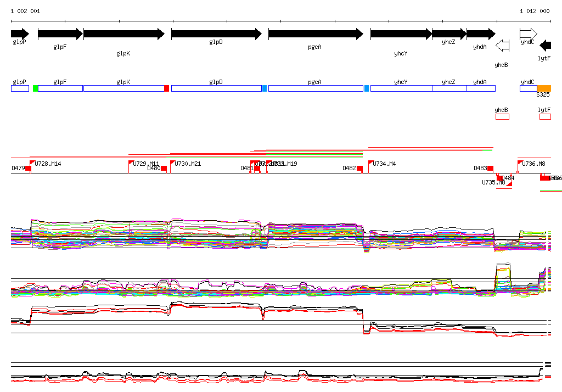The height and width of the screenshot is (392, 562).
Task: Click the blue block between glpD and pgcA
Action: click(265, 88)
